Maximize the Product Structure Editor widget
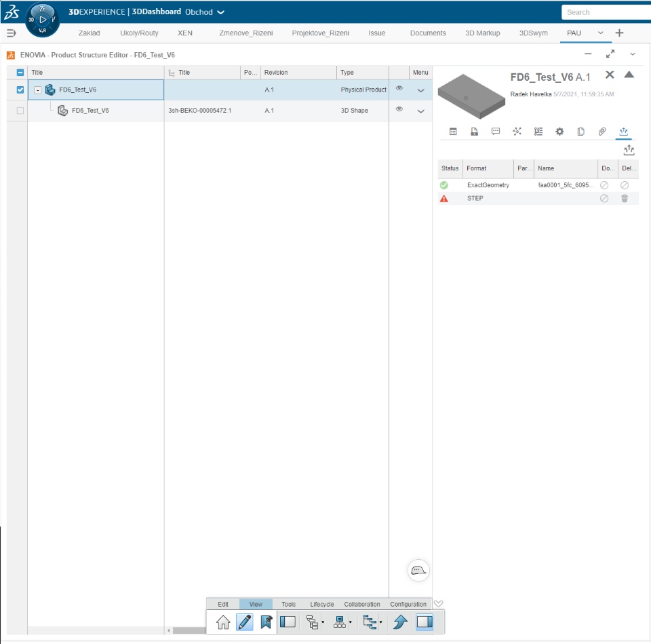This screenshot has width=651, height=644. [x=610, y=54]
